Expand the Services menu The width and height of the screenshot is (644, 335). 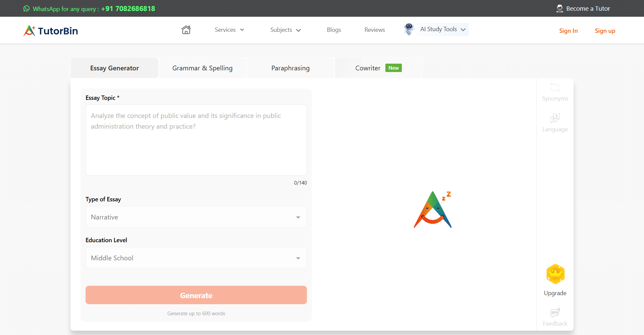pyautogui.click(x=229, y=30)
